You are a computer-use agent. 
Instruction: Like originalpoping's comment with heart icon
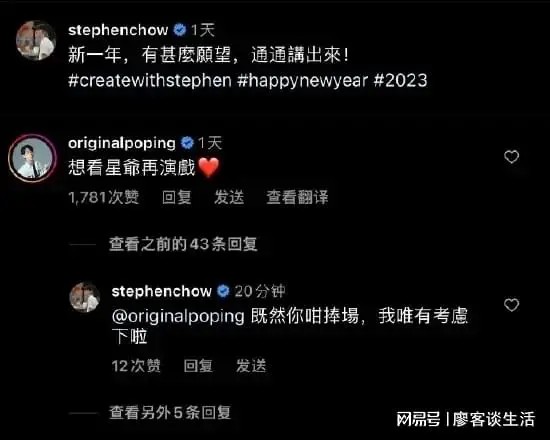[511, 157]
